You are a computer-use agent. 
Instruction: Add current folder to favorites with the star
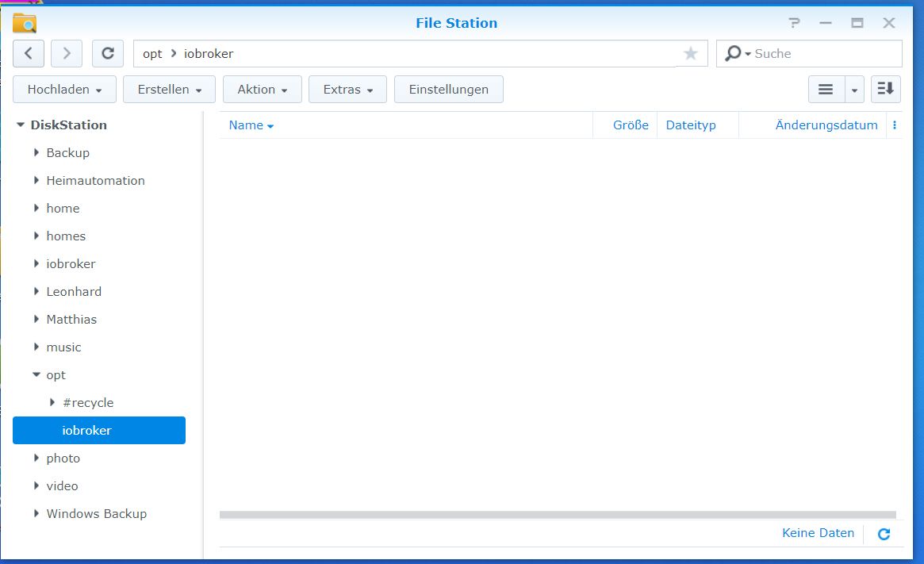point(691,54)
